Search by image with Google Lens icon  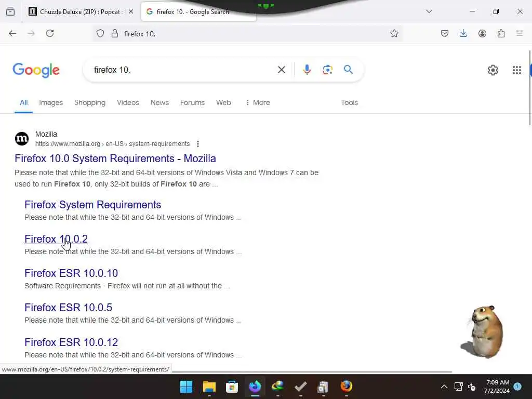[x=327, y=70]
